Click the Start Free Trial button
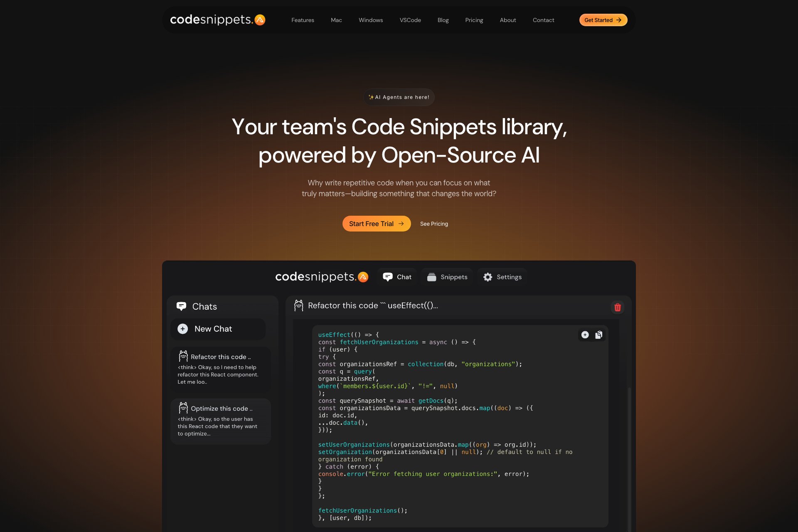The height and width of the screenshot is (532, 798). pos(376,224)
